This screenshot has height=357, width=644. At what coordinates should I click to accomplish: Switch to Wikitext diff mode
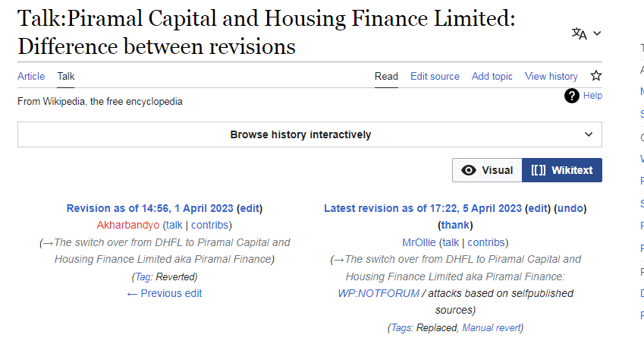(561, 170)
